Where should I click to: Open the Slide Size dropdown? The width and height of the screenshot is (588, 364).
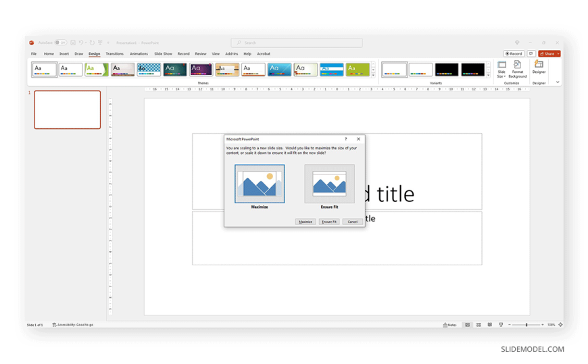tap(501, 70)
